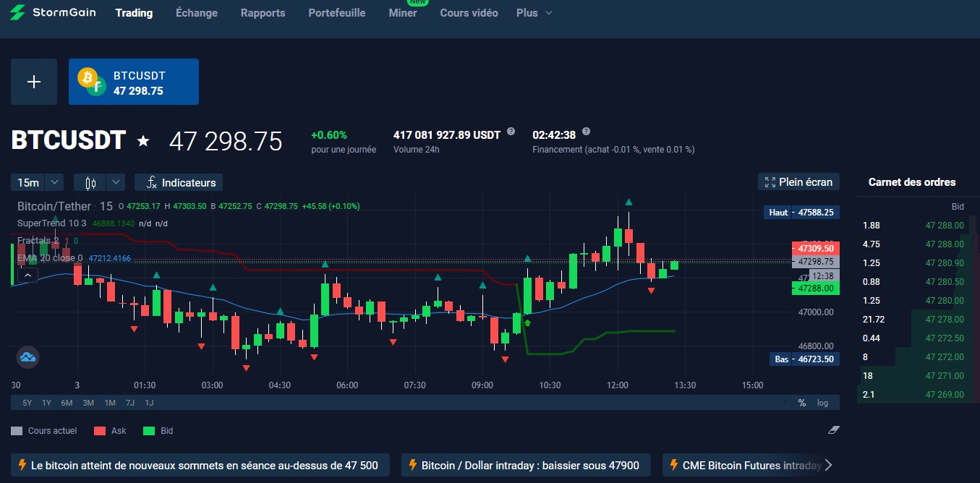
Task: Click the 12:00 label on time axis
Action: pos(617,385)
